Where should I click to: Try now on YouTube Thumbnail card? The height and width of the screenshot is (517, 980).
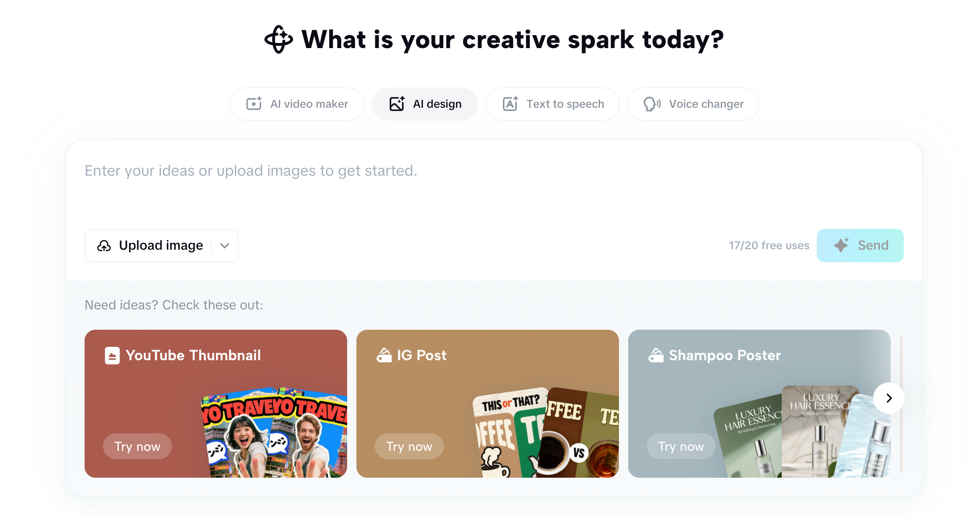[137, 446]
